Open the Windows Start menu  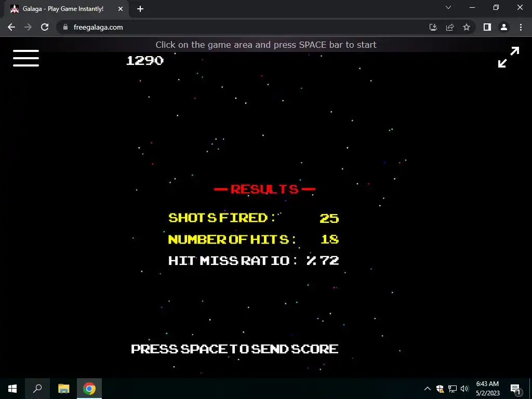click(12, 389)
